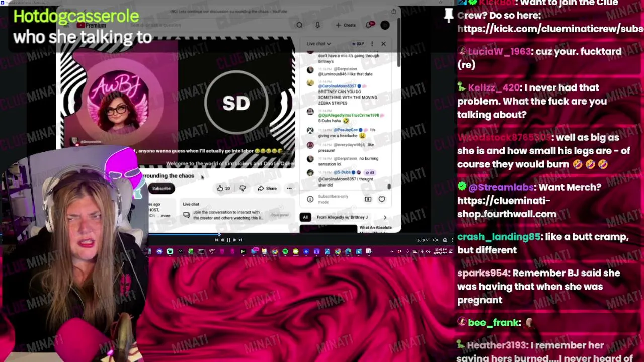The height and width of the screenshot is (362, 644).
Task: Click the voice search microphone icon
Action: pos(317,25)
